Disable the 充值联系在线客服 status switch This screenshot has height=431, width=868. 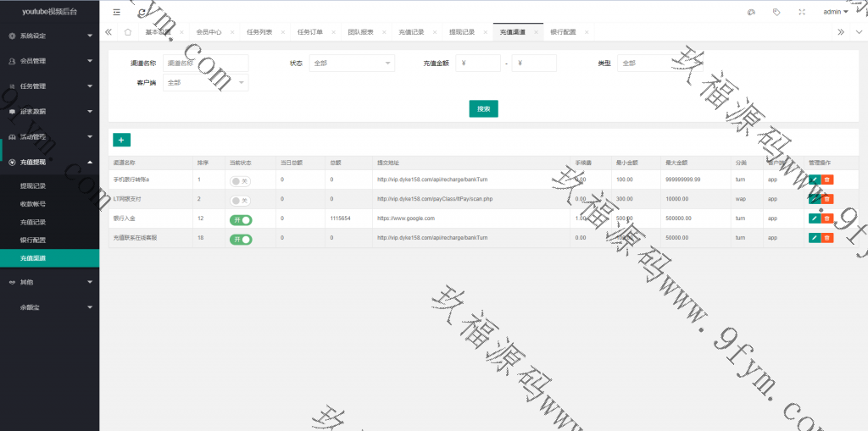coord(241,239)
